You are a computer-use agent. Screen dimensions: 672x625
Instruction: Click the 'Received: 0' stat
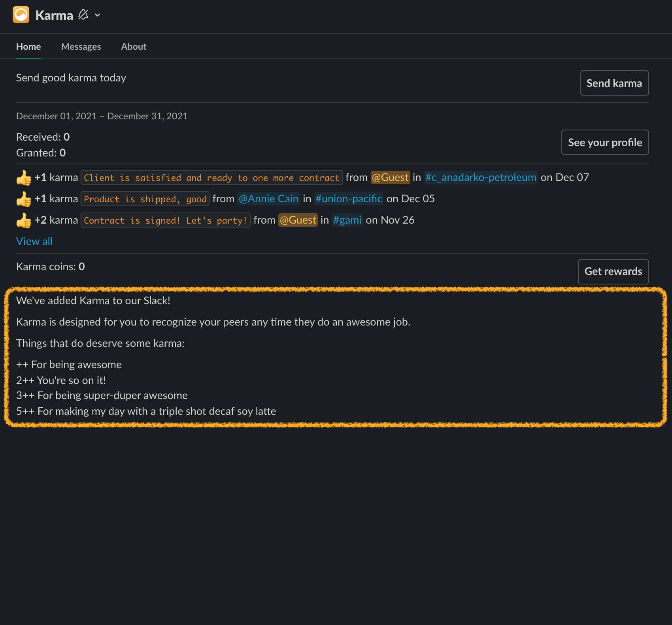(43, 137)
